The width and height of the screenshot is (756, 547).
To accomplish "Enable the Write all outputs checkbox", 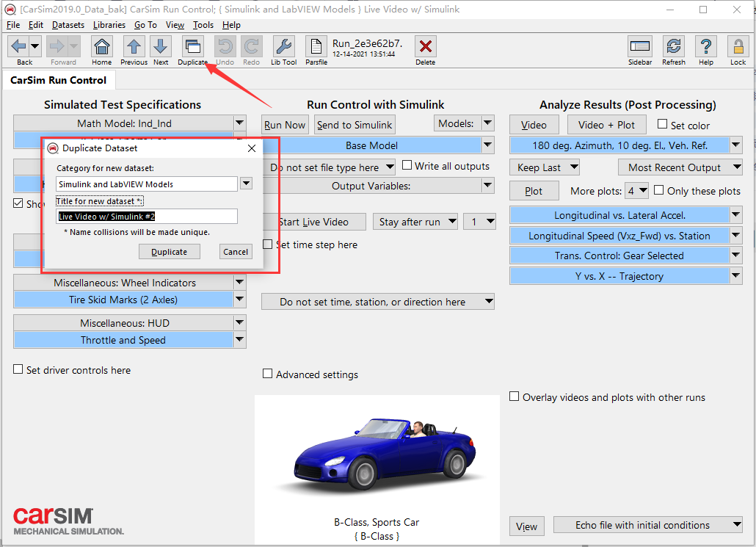I will 407,166.
